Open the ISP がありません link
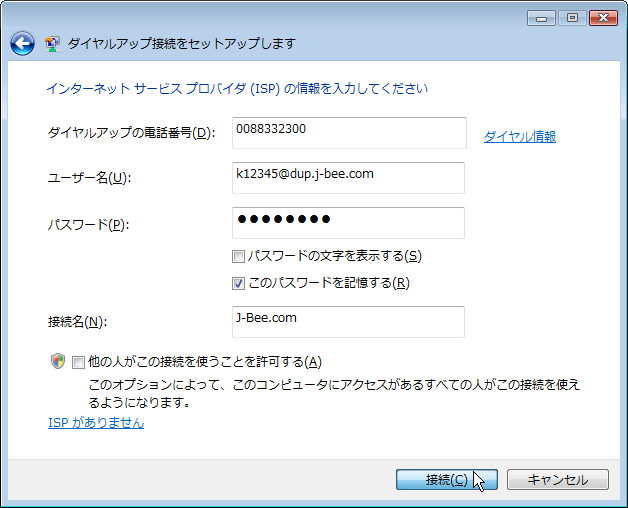The width and height of the screenshot is (628, 508). point(96,423)
